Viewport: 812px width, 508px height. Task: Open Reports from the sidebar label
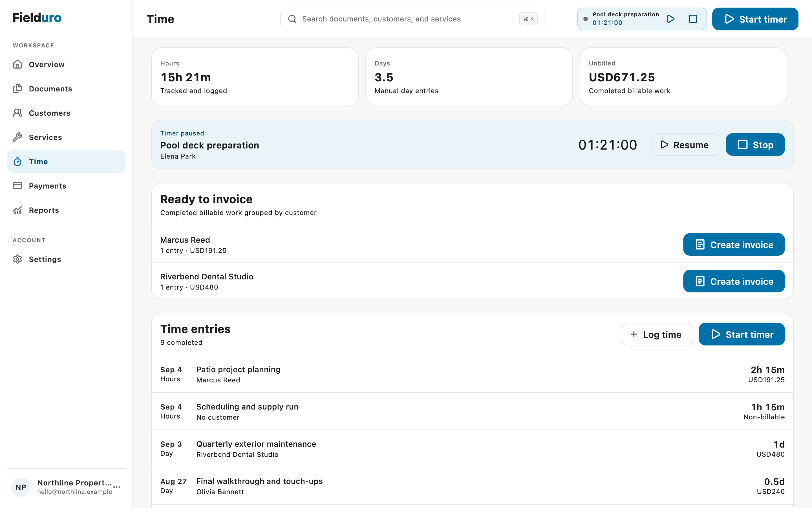tap(44, 210)
